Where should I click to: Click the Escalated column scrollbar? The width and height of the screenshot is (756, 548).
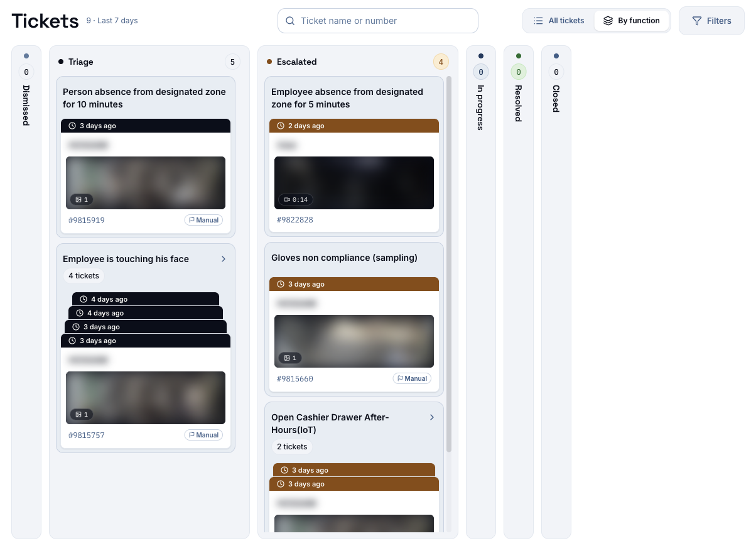[x=448, y=264]
